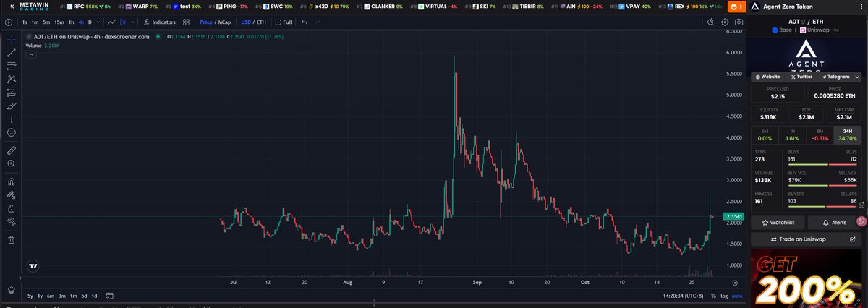Toggle stay in drawing mode
This screenshot has width=868, height=308.
(12, 194)
